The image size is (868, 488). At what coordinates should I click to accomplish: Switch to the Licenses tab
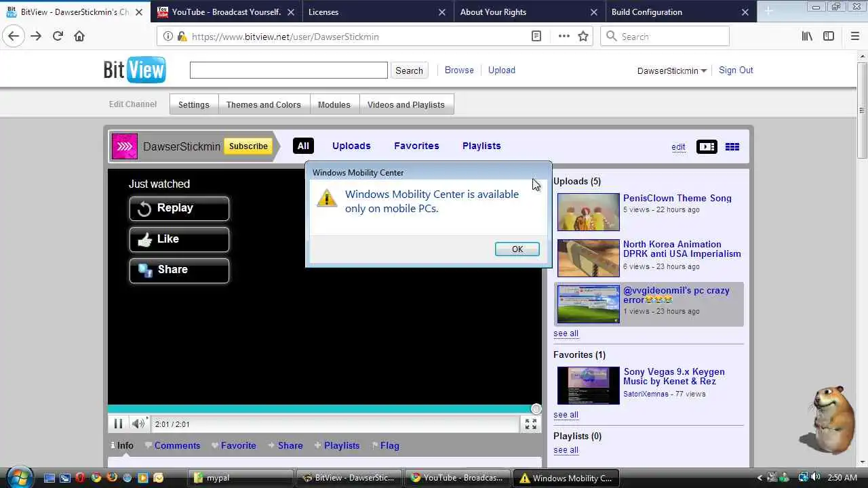tap(378, 12)
